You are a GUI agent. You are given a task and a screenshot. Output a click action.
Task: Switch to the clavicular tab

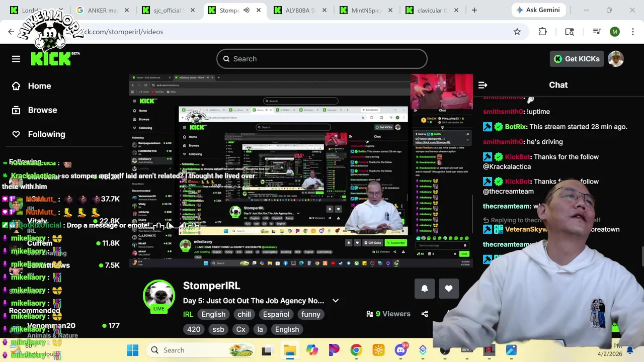[432, 10]
